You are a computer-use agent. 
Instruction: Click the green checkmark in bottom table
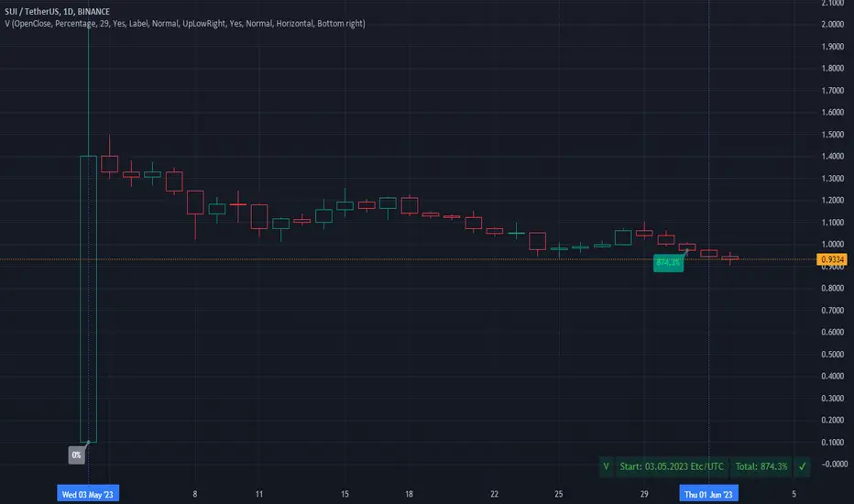pyautogui.click(x=803, y=467)
